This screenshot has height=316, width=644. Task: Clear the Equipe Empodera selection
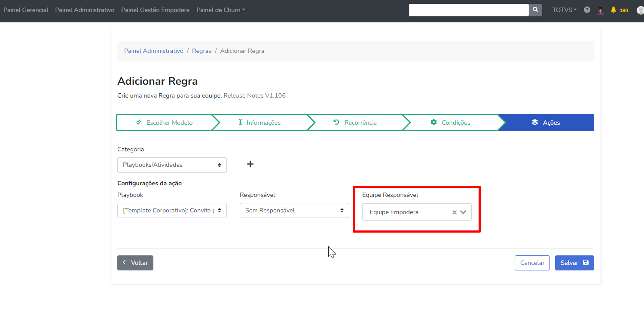(x=454, y=212)
